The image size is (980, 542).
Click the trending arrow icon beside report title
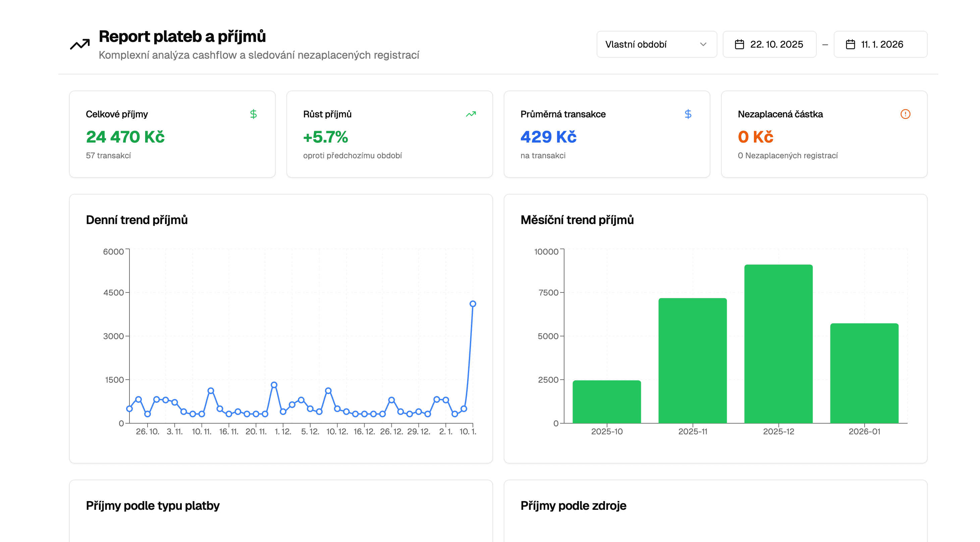pyautogui.click(x=80, y=45)
